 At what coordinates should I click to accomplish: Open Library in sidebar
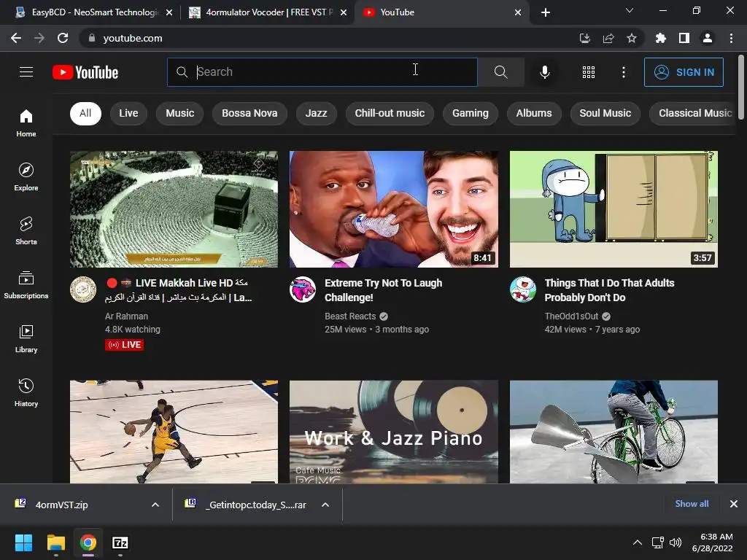(x=26, y=338)
